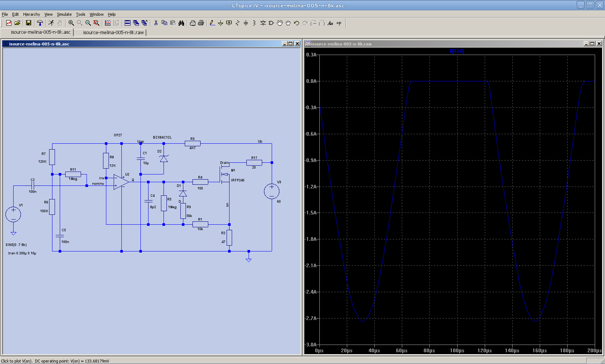Open the Simulate menu
Screen dimensions: 605x364
64,14
